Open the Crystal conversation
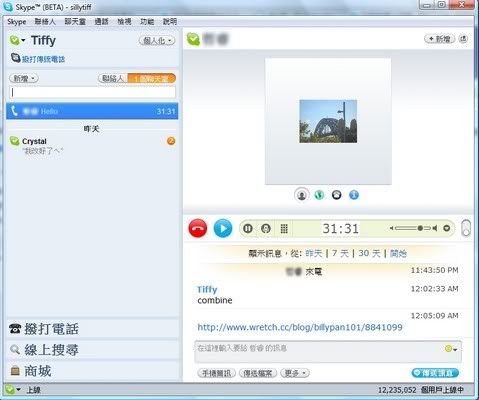The image size is (479, 400). click(92, 146)
